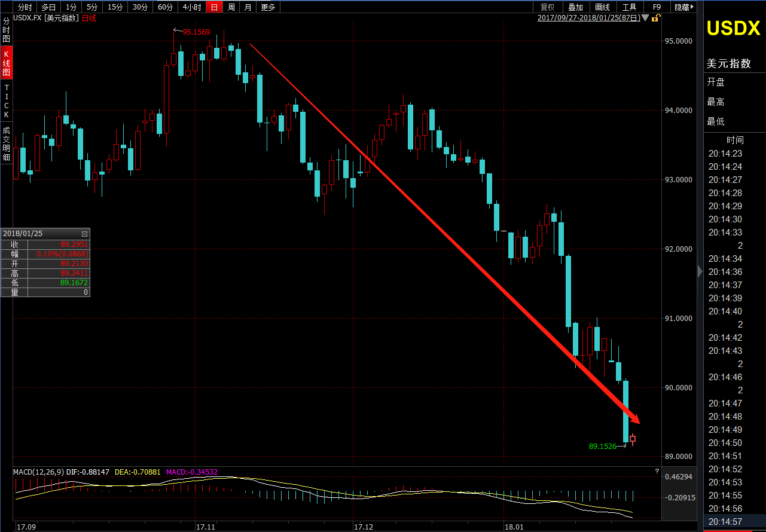Toggle the chart lock icon
Screen dimensions: 766x532
click(655, 18)
